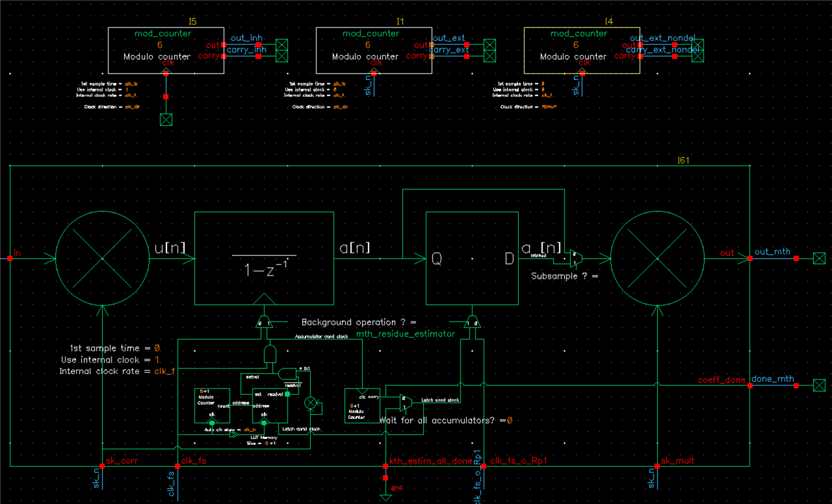Select the Subsample multiplexer symbol
The width and height of the screenshot is (832, 504).
coord(577,258)
